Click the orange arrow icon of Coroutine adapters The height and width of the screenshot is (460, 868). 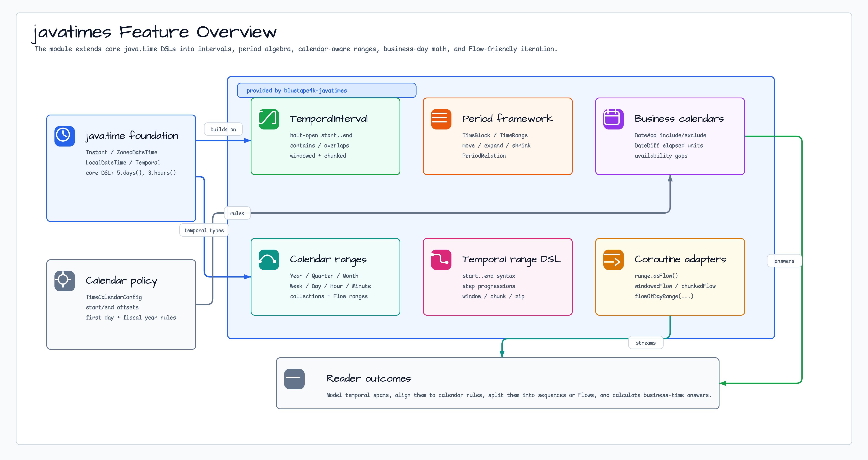[613, 260]
